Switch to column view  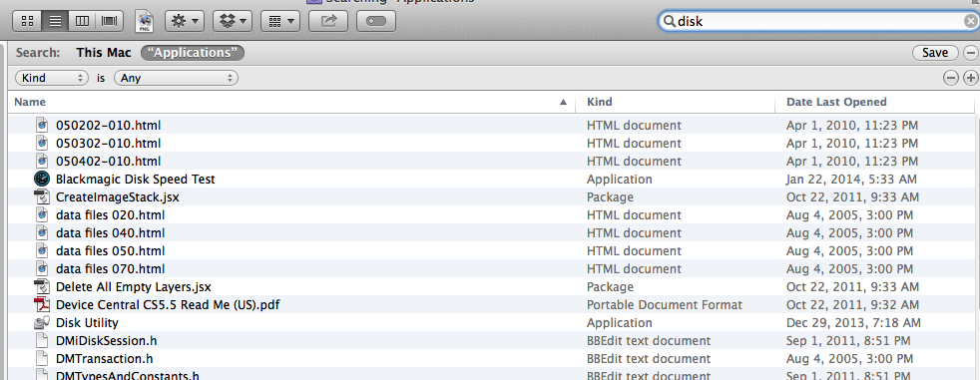point(83,21)
